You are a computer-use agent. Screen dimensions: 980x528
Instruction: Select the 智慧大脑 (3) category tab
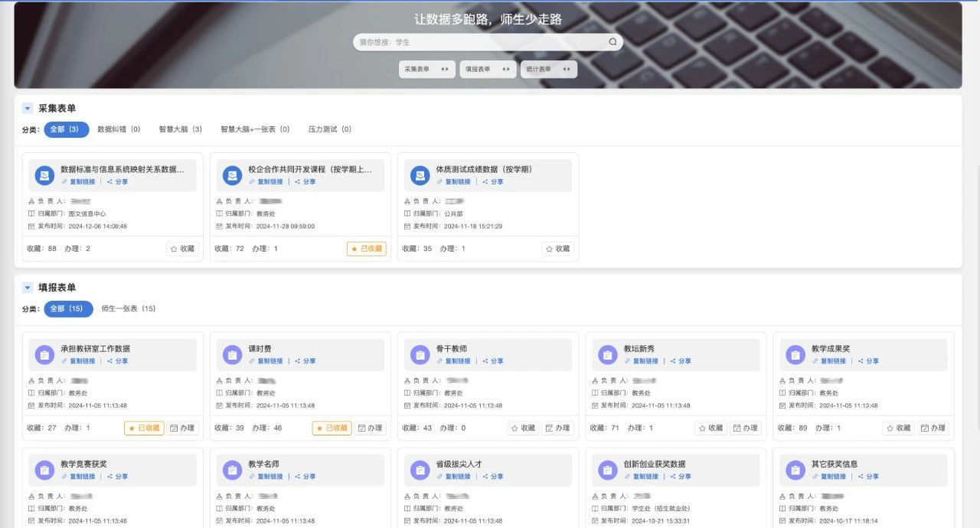pos(180,129)
